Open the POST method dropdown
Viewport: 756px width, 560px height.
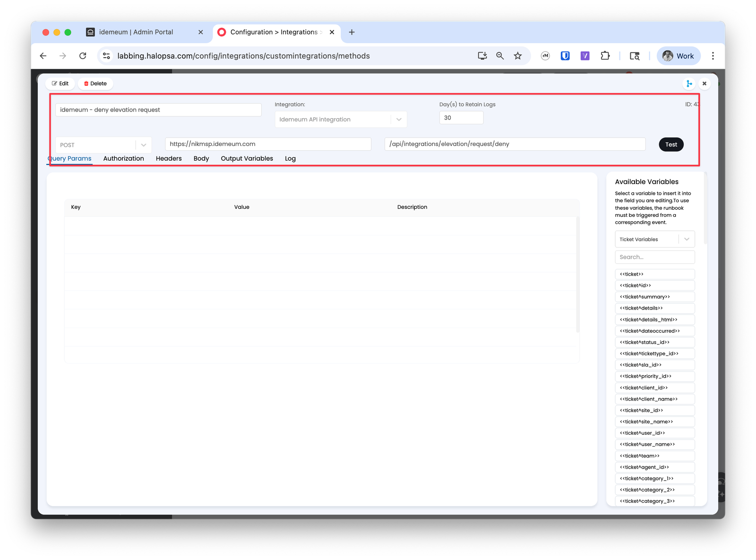[x=103, y=145]
